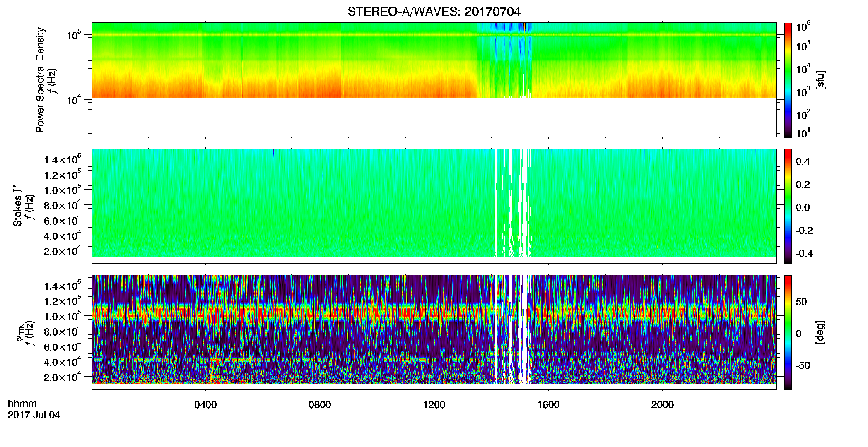This screenshot has width=868, height=447.
Task: Click the 0.0 value on Stokes colorbar
Action: (x=803, y=207)
